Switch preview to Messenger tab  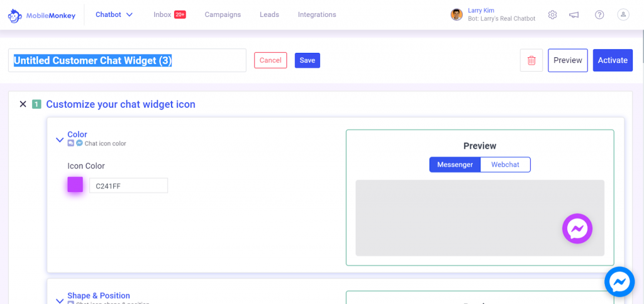(x=455, y=165)
